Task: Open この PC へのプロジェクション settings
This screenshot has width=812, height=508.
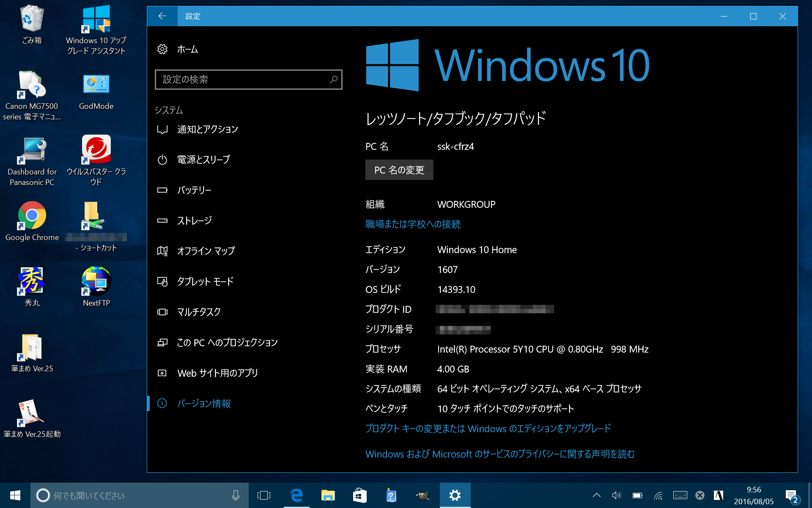Action: coord(217,343)
